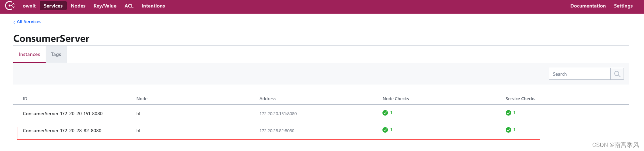Click service check green icon for 172.20.28.82
644x151 pixels.
508,130
